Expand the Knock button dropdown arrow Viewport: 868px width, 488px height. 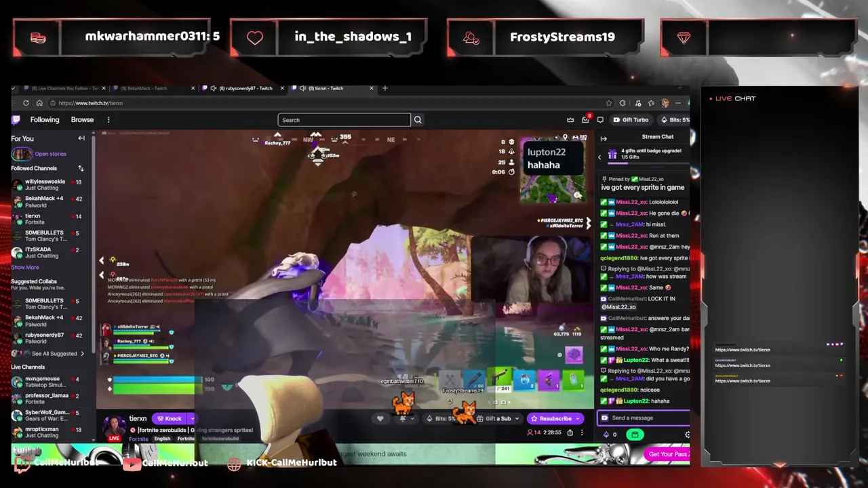pos(191,419)
